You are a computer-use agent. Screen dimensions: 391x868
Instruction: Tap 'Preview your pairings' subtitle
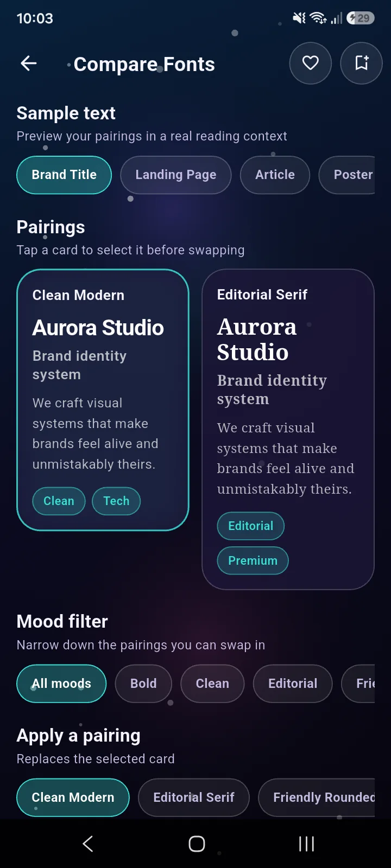[152, 136]
